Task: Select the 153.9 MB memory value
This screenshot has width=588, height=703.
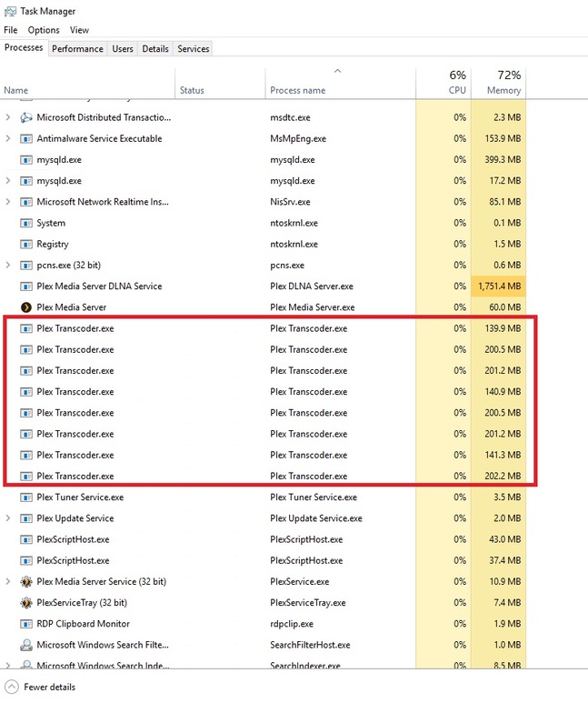Action: [503, 138]
